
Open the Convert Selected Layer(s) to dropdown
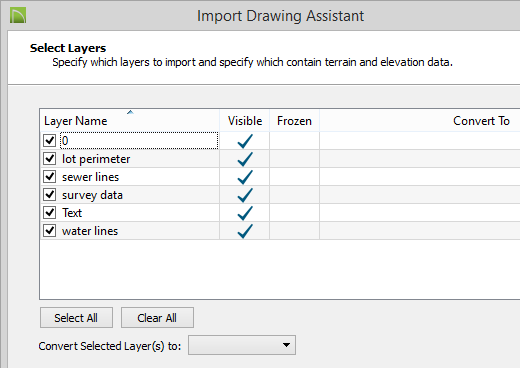click(242, 345)
